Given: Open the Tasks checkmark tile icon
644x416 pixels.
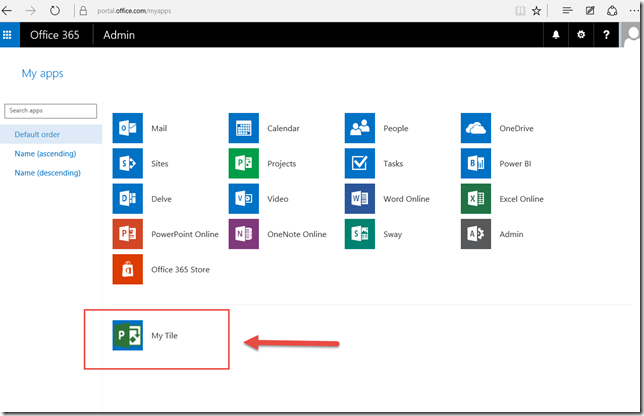Looking at the screenshot, I should pos(360,163).
